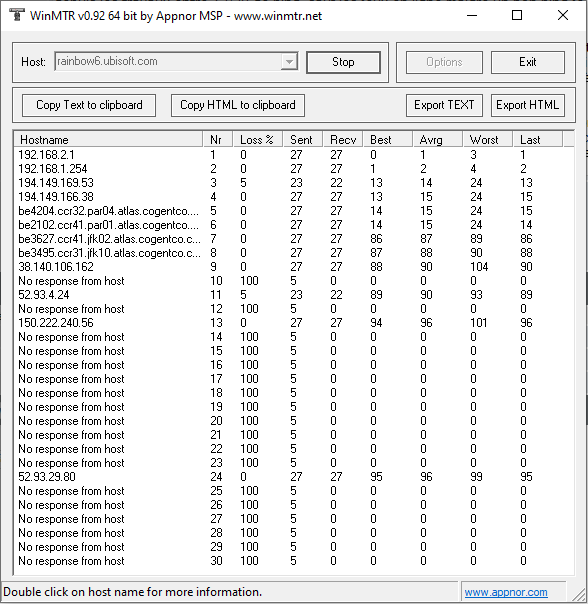Export results as TEXT
The width and height of the screenshot is (588, 604).
click(444, 105)
